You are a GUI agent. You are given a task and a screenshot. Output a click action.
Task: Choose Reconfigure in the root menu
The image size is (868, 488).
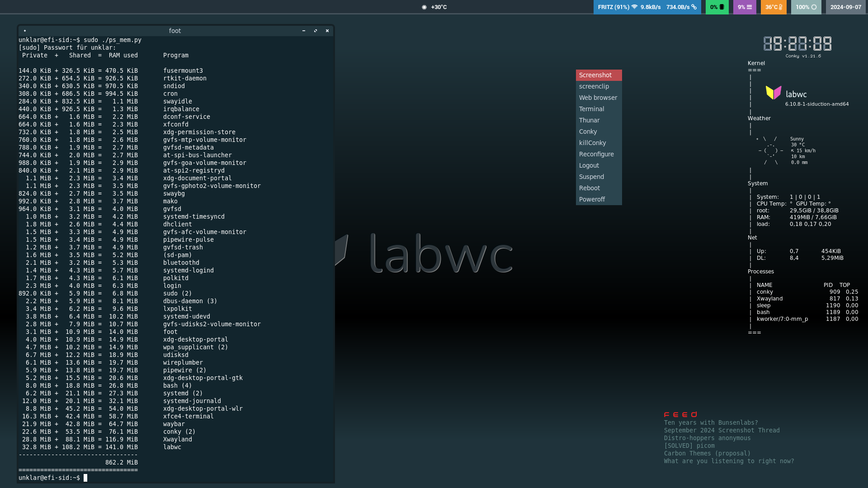tap(599, 154)
